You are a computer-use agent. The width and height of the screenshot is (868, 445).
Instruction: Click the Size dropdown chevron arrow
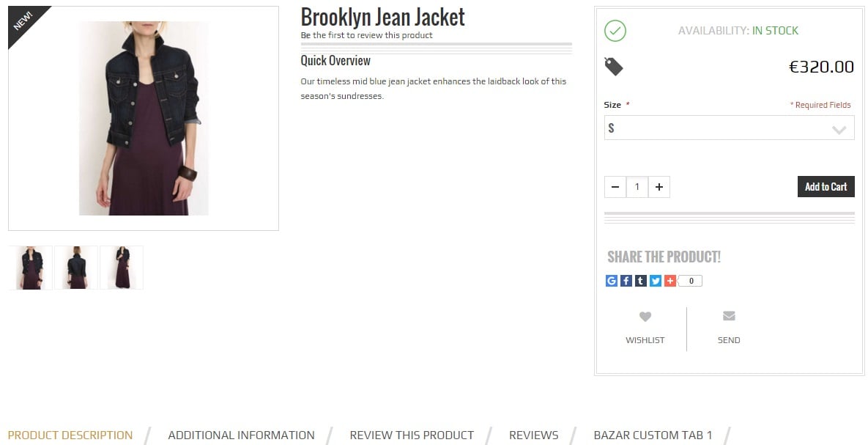pos(839,130)
